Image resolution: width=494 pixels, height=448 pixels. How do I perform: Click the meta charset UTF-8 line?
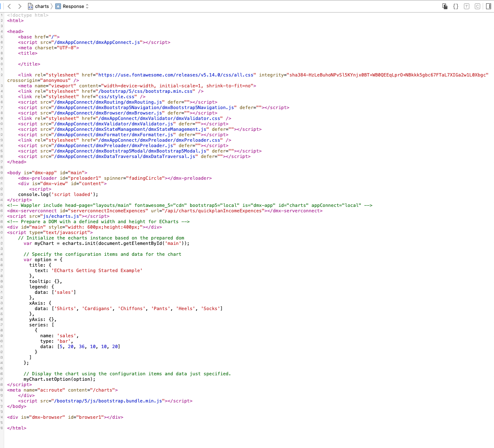click(x=48, y=48)
